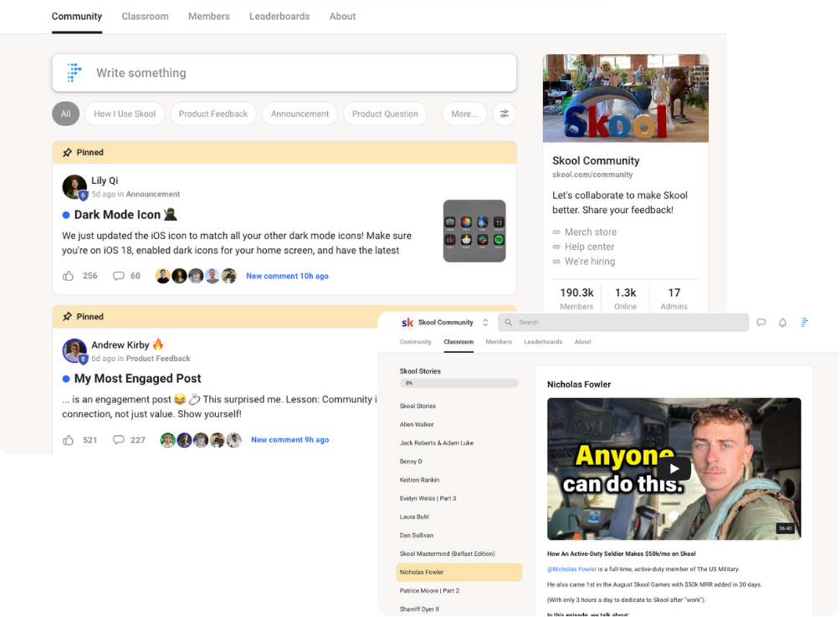
Task: Select the All category filter
Action: pos(65,114)
